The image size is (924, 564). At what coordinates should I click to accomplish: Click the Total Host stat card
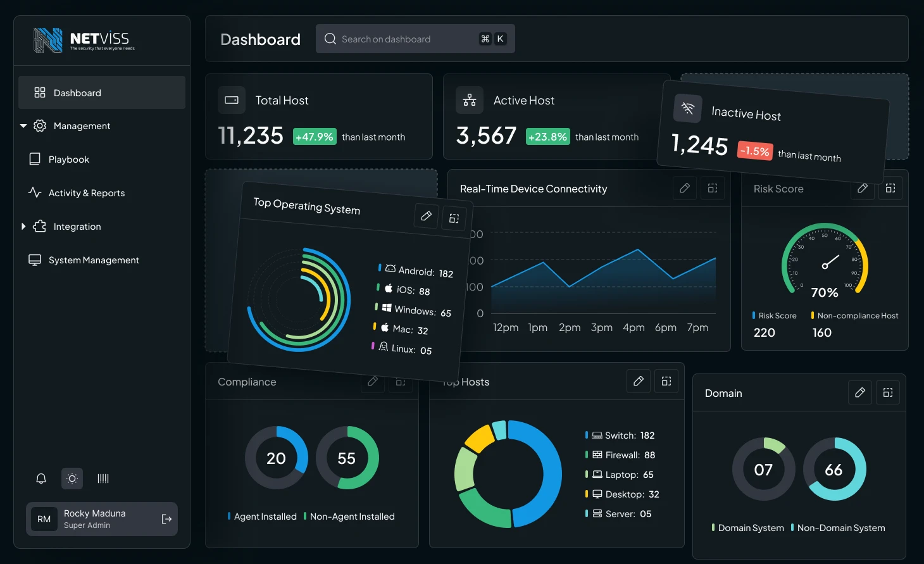click(318, 116)
